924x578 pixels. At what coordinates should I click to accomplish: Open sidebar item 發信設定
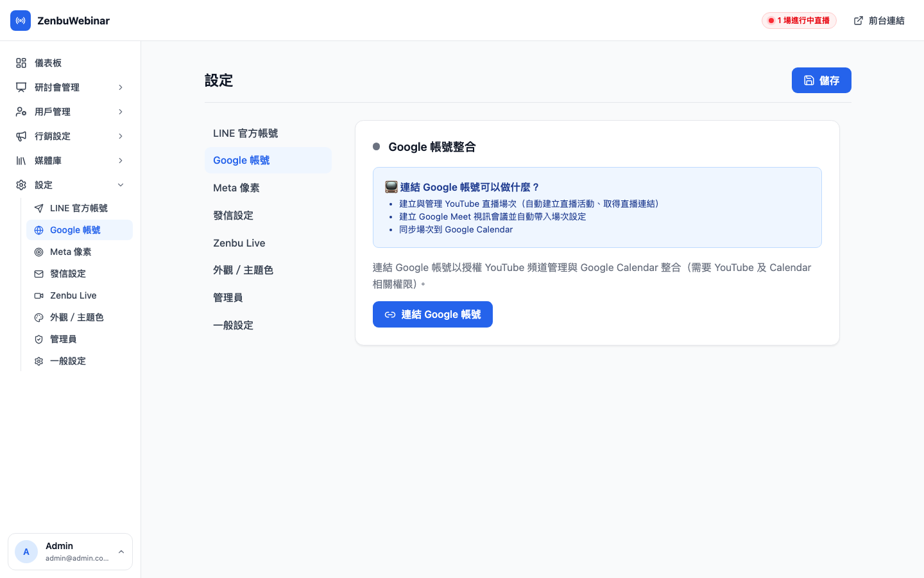click(80, 274)
